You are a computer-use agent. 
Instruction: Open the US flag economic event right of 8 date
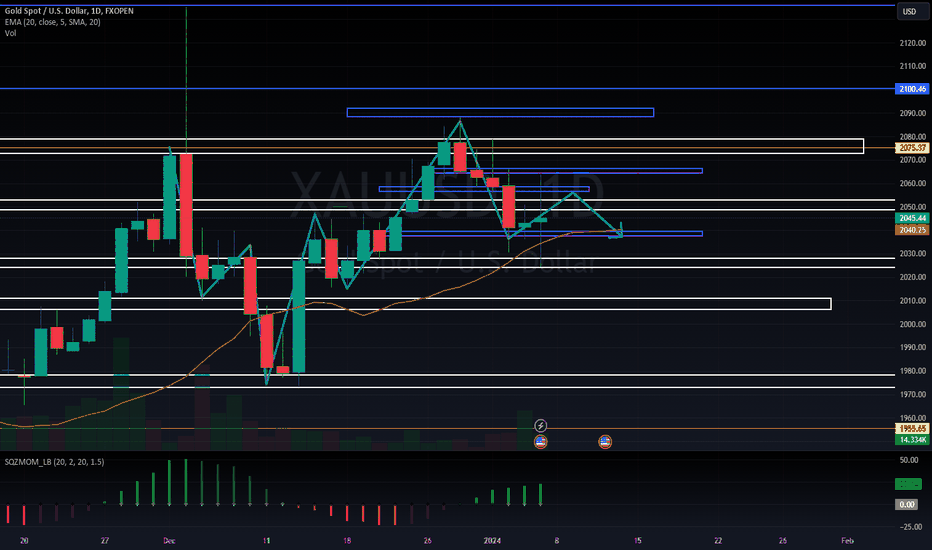point(604,441)
